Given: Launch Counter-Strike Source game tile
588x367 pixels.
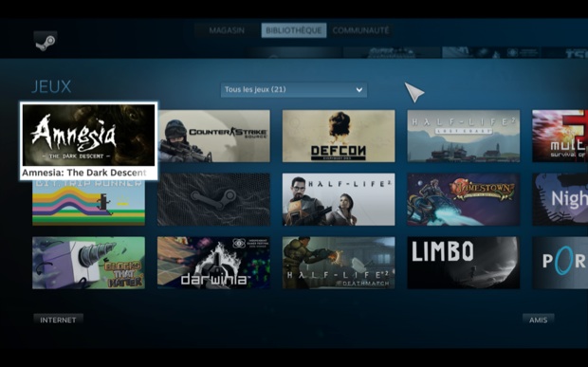Looking at the screenshot, I should coord(213,136).
